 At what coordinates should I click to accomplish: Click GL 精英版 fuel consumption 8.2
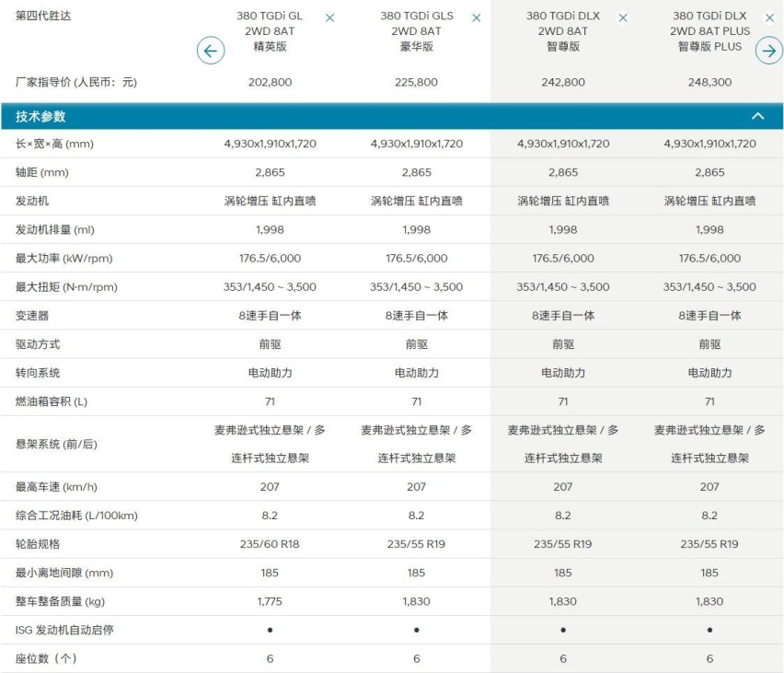pos(270,516)
